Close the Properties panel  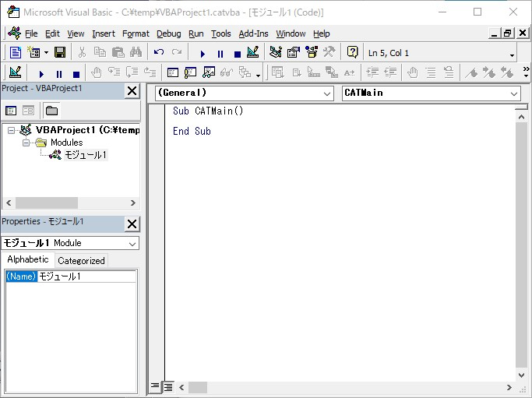pyautogui.click(x=132, y=224)
